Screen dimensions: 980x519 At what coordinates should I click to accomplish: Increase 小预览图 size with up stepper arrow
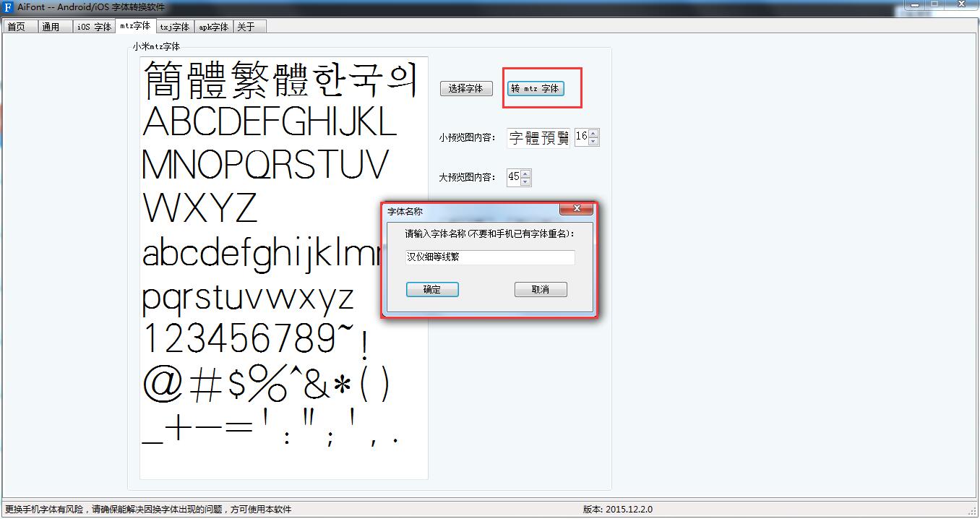click(594, 133)
